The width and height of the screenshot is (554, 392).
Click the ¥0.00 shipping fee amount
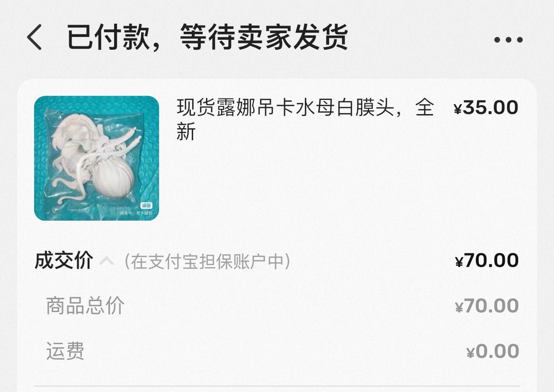492,351
